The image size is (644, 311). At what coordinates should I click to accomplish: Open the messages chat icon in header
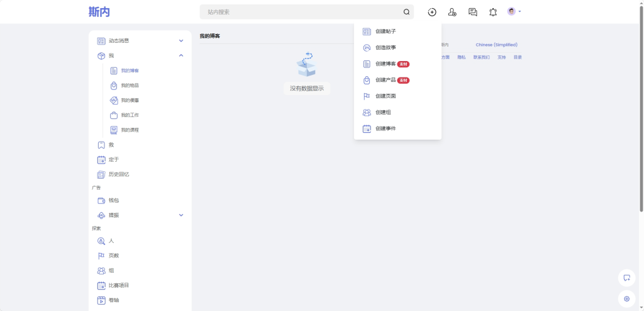coord(473,12)
